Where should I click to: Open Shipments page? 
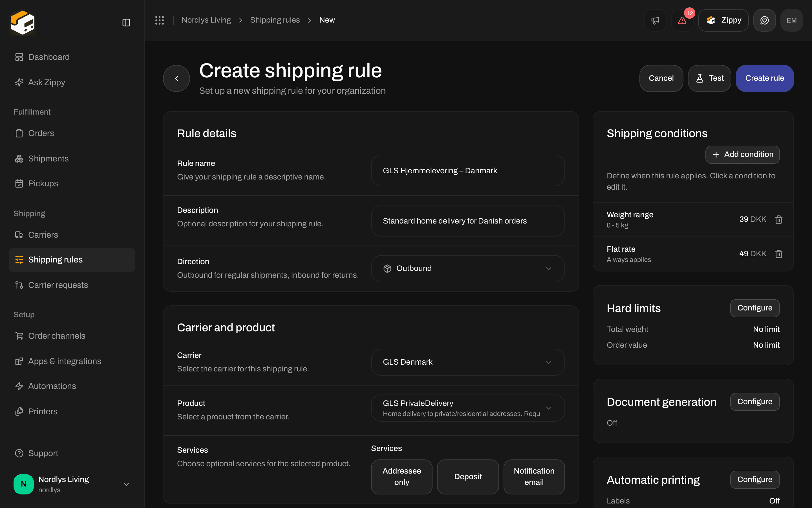pyautogui.click(x=72, y=159)
